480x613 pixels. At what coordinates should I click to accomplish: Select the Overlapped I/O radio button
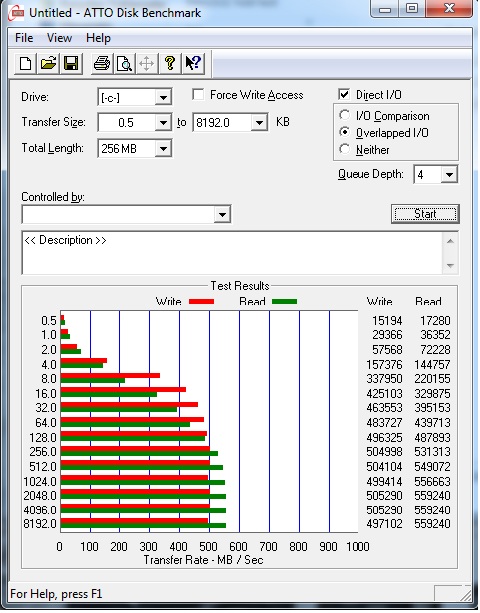[x=344, y=132]
